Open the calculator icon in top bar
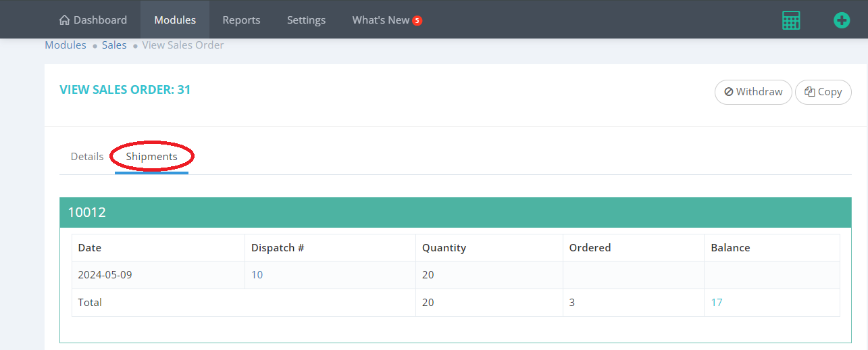 point(790,20)
